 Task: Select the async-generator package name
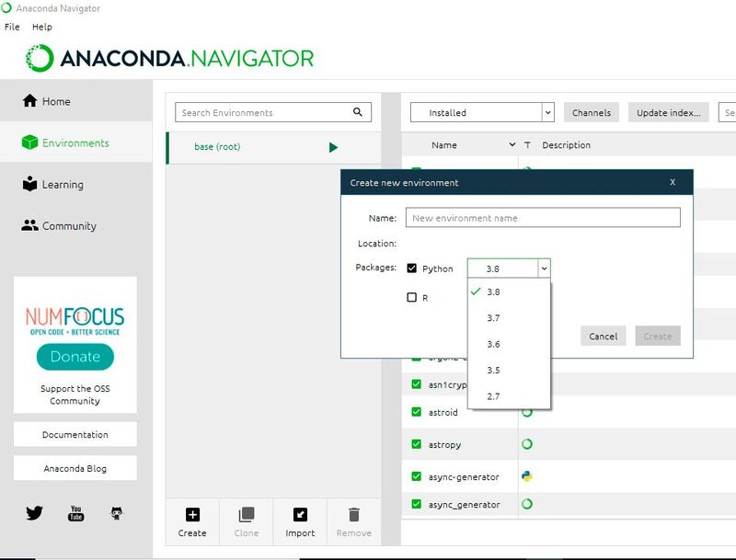(464, 476)
